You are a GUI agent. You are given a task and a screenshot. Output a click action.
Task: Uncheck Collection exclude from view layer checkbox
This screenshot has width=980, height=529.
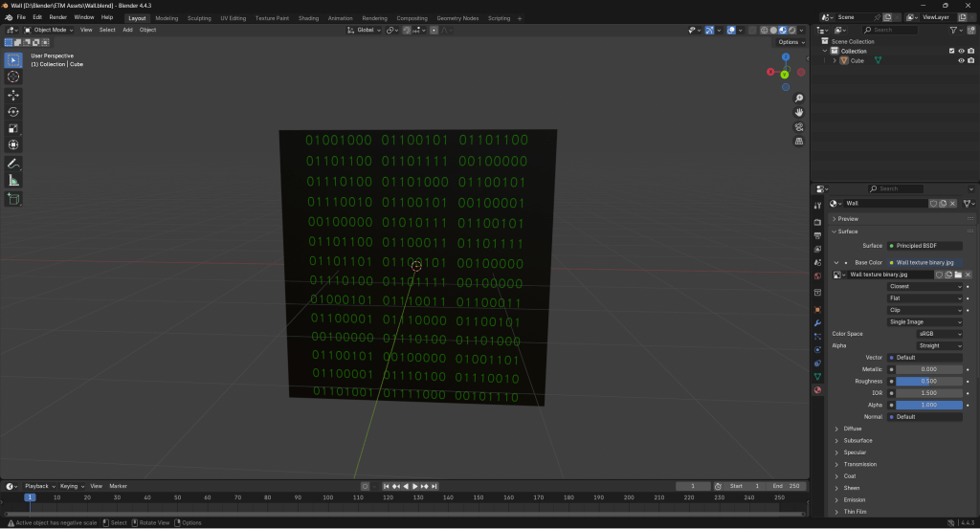(950, 51)
